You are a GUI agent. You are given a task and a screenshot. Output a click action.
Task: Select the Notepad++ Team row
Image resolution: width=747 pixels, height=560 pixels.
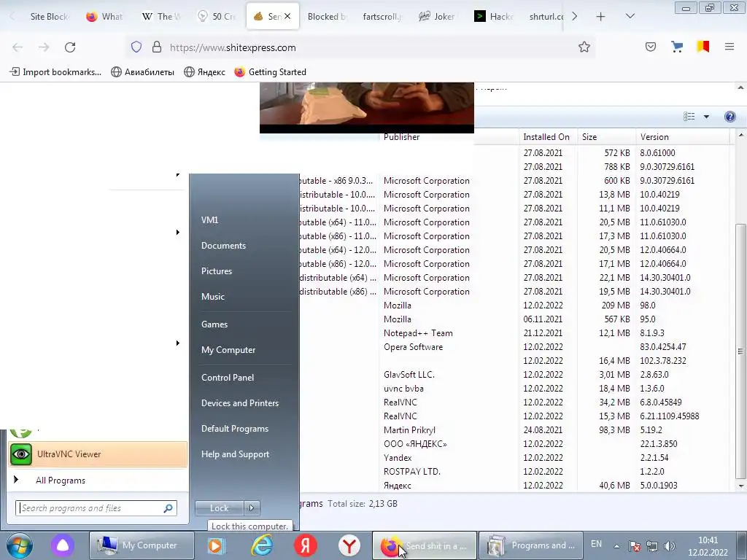tap(514, 332)
